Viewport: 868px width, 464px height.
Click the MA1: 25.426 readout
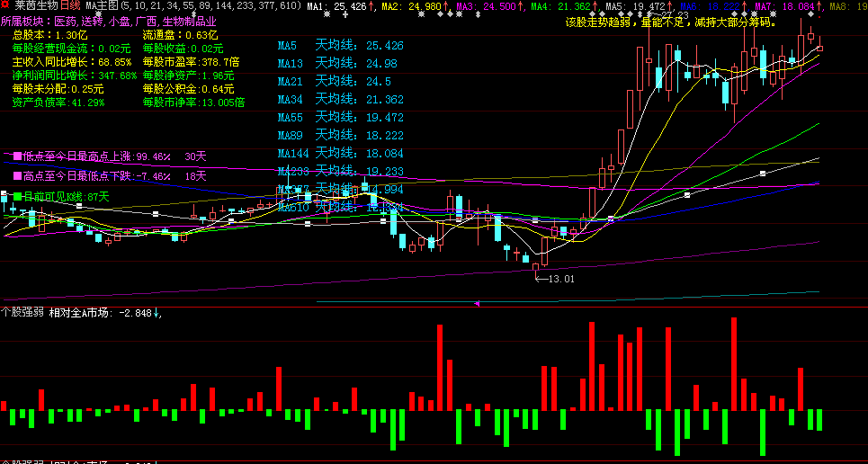[x=340, y=6]
